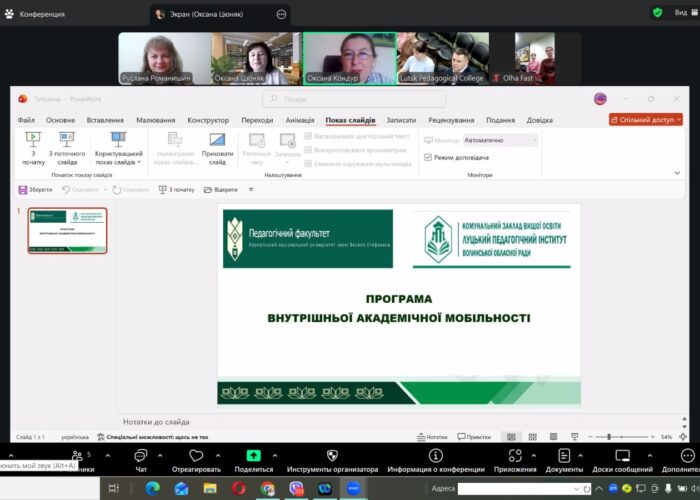Click the Hide Slide (Приховати слайд) icon
The height and width of the screenshot is (500, 700).
point(217,146)
